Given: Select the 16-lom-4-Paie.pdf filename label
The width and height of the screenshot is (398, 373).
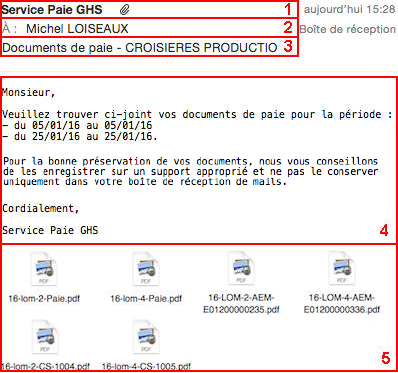Looking at the screenshot, I should [146, 298].
